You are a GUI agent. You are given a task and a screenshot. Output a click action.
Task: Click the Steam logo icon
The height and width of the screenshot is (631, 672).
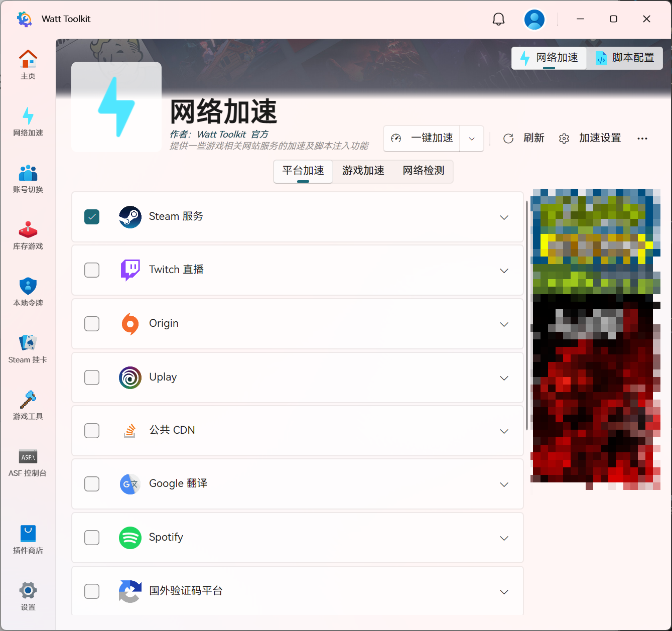click(130, 217)
